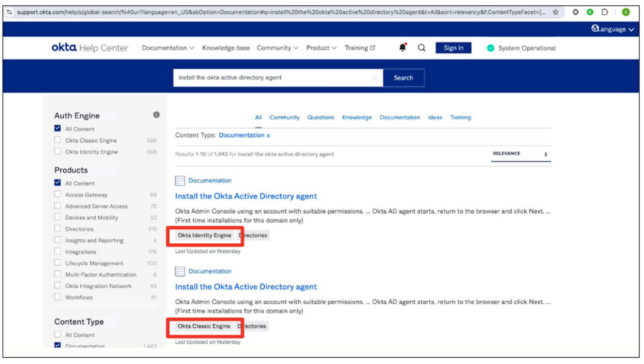Click the blue Search button
Image resolution: width=644 pixels, height=364 pixels.
pyautogui.click(x=403, y=78)
